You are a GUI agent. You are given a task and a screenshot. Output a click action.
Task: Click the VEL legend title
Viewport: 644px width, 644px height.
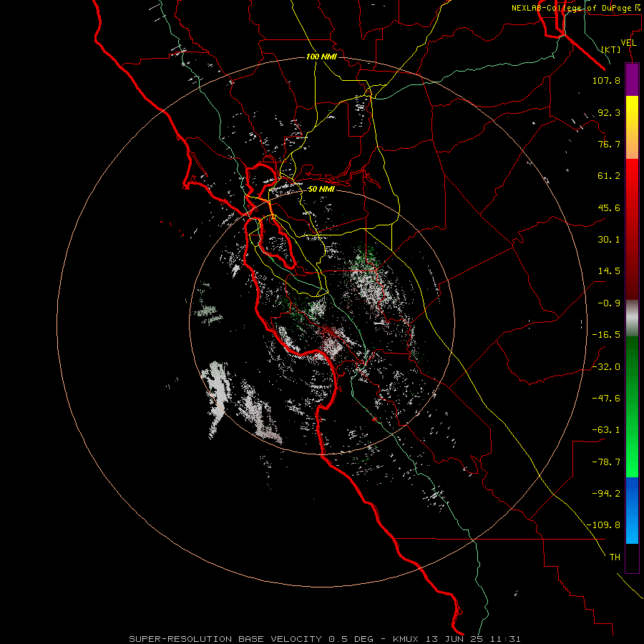tap(628, 43)
